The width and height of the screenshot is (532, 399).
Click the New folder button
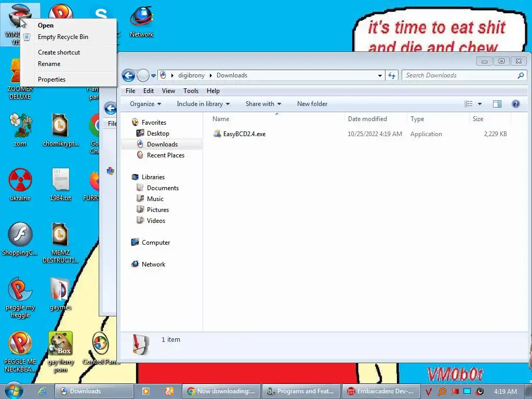[x=312, y=104]
